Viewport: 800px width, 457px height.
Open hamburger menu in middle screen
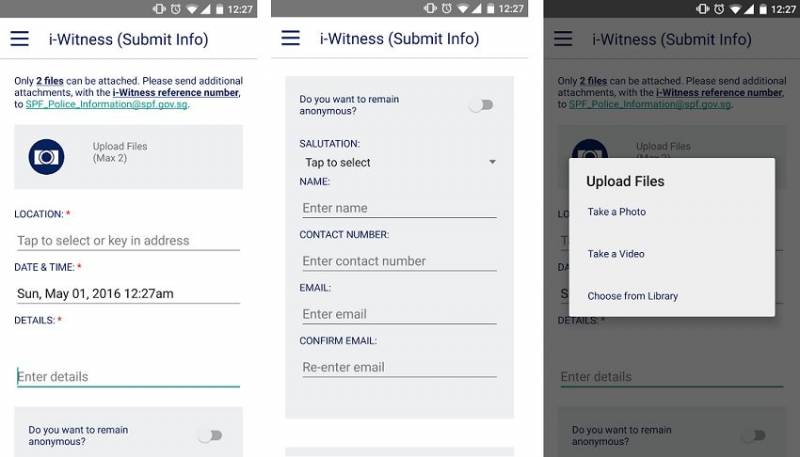click(290, 39)
